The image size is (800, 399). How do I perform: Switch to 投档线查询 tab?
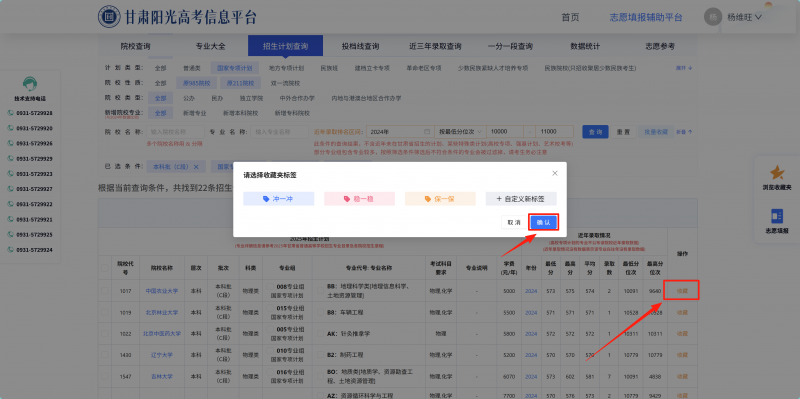click(360, 46)
